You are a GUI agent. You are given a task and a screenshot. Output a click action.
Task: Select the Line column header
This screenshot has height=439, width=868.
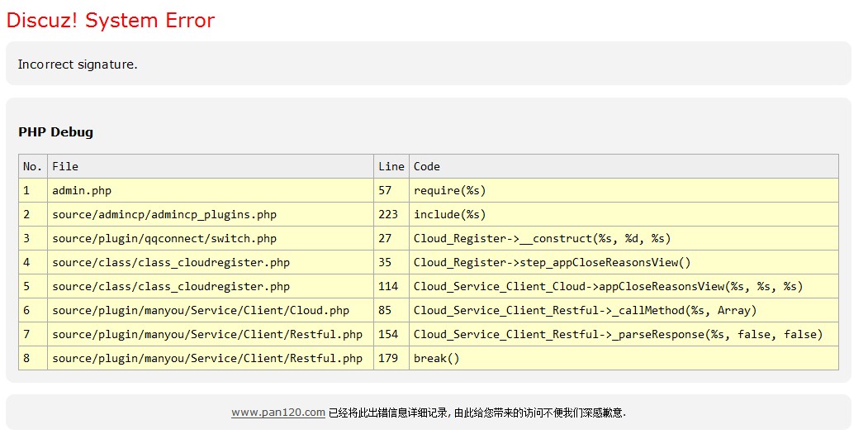pyautogui.click(x=391, y=166)
